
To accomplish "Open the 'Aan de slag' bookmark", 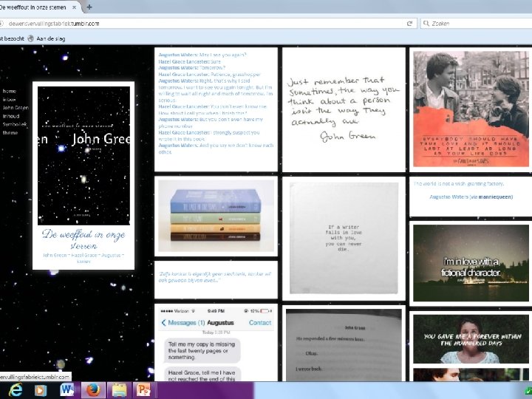I will 50,38.
